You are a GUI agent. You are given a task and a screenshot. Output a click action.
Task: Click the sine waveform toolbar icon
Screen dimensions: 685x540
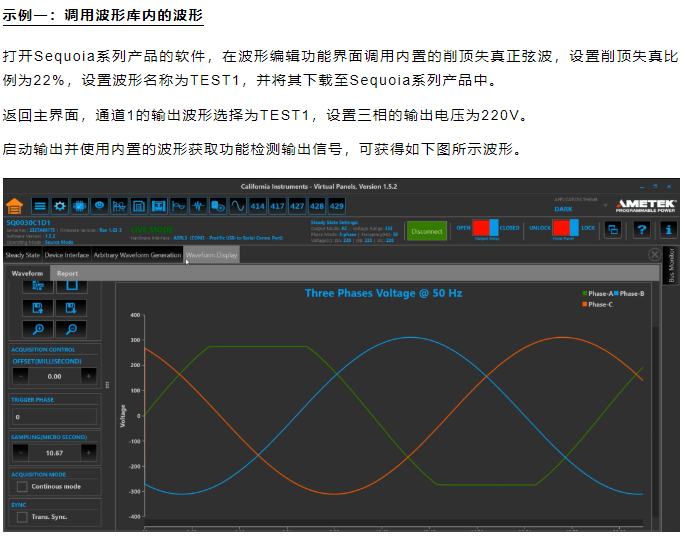pyautogui.click(x=238, y=205)
